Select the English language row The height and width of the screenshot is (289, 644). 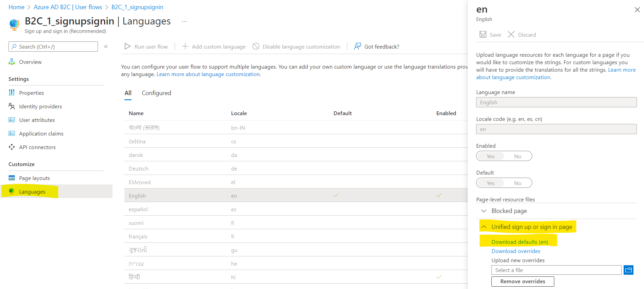tap(296, 196)
